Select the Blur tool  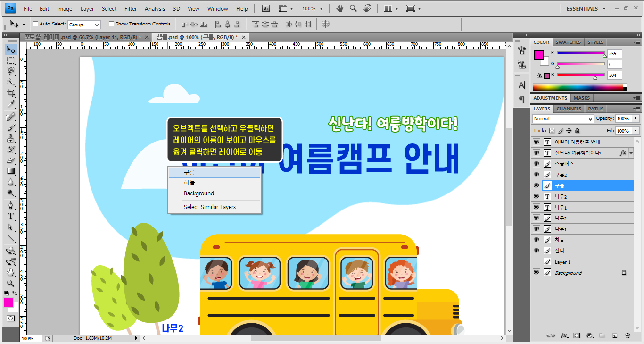click(x=11, y=182)
